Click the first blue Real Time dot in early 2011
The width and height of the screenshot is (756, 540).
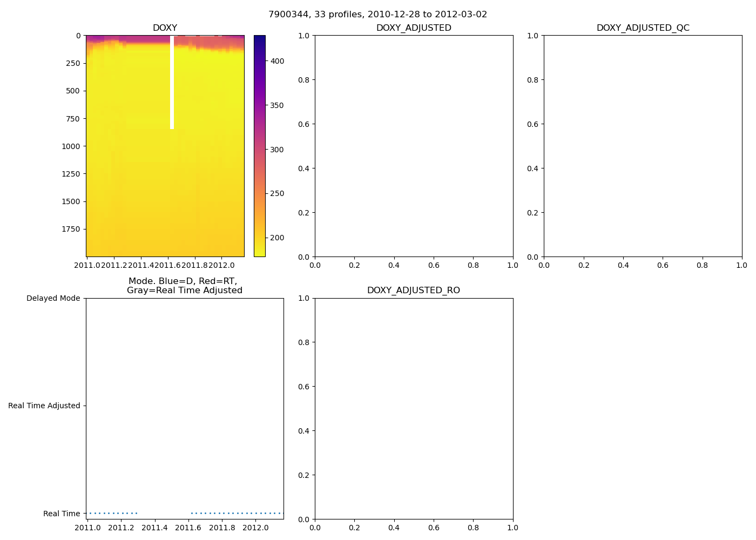pos(90,513)
